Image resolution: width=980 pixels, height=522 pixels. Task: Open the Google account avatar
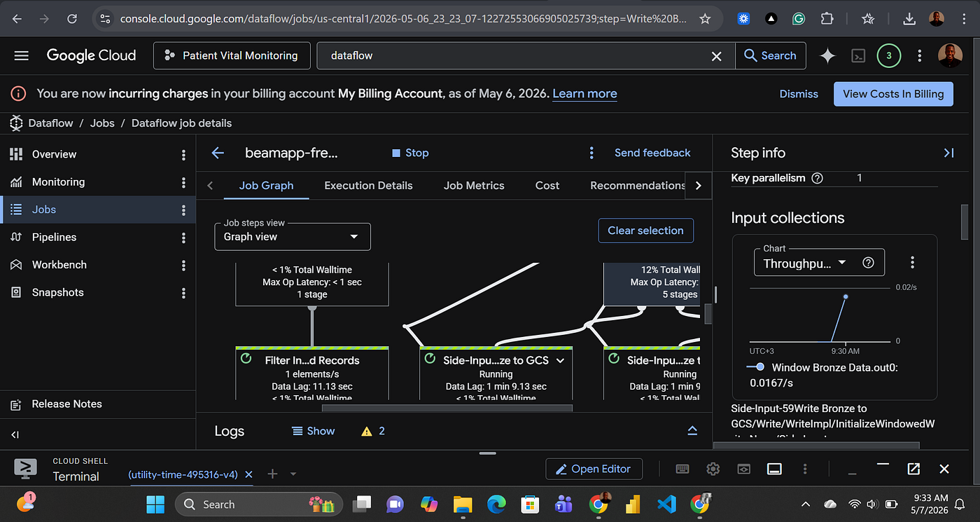[949, 55]
